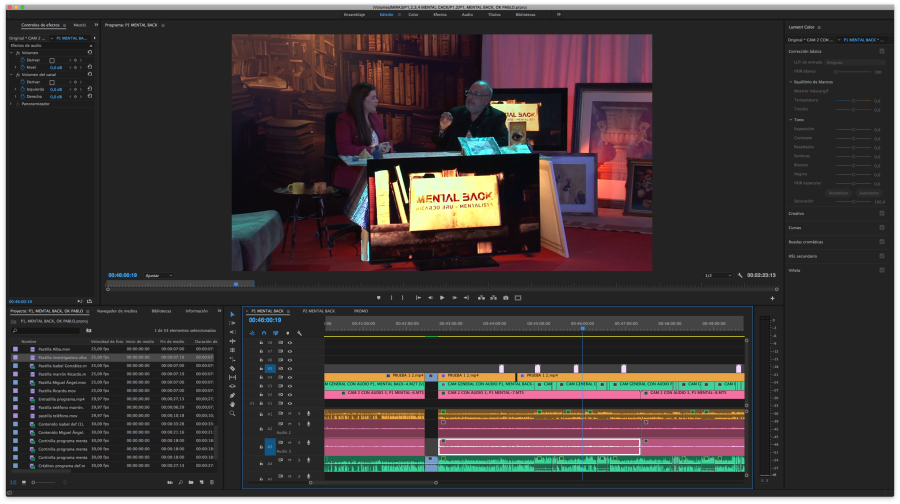
Task: Toggle stopwatch animation for Nivel
Action: coord(23,67)
